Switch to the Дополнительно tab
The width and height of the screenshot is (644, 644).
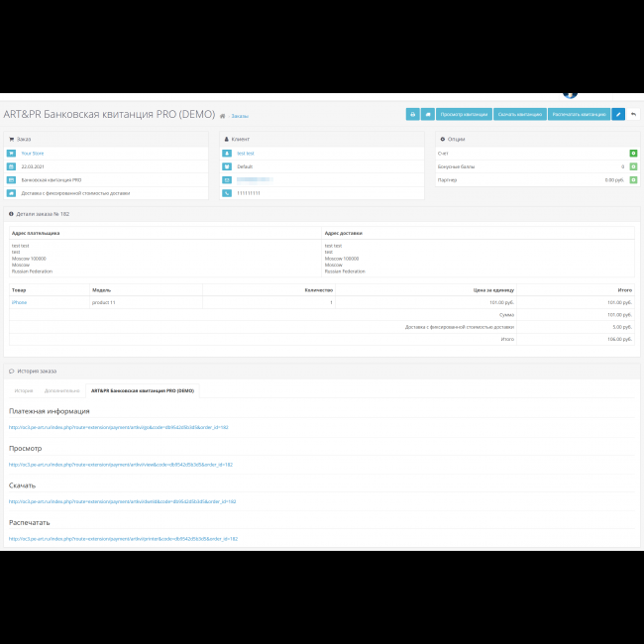coord(61,390)
